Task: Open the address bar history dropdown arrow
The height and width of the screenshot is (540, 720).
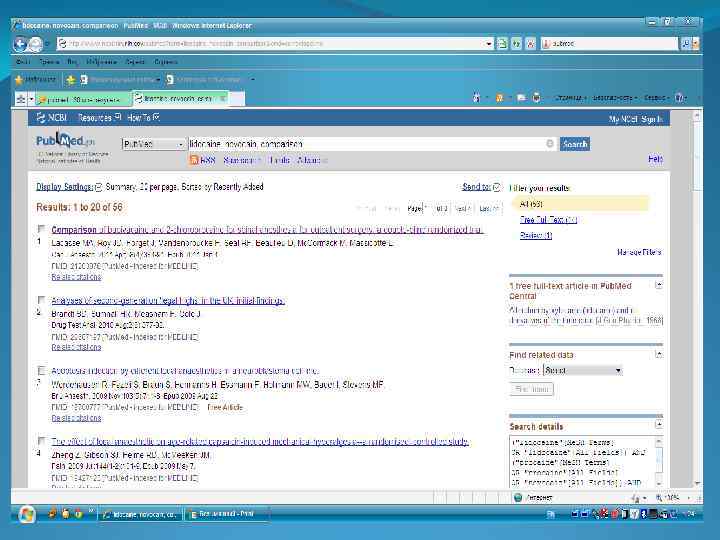Action: (x=489, y=44)
